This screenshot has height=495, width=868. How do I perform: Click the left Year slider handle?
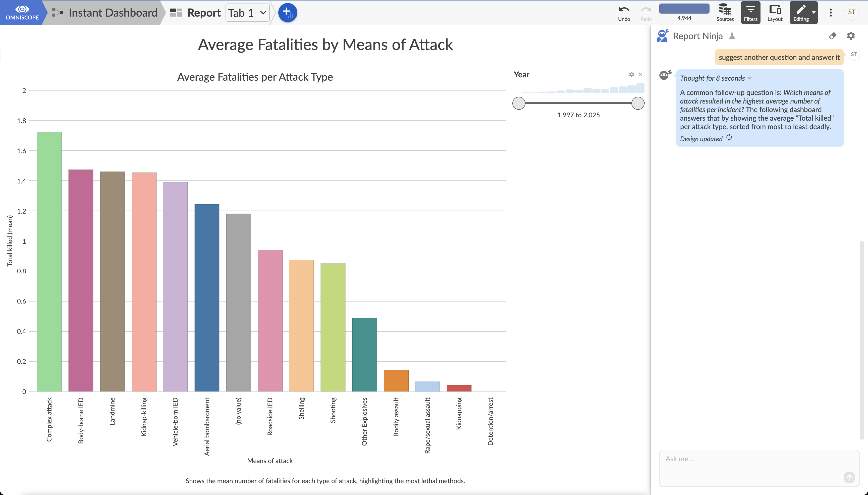point(519,103)
